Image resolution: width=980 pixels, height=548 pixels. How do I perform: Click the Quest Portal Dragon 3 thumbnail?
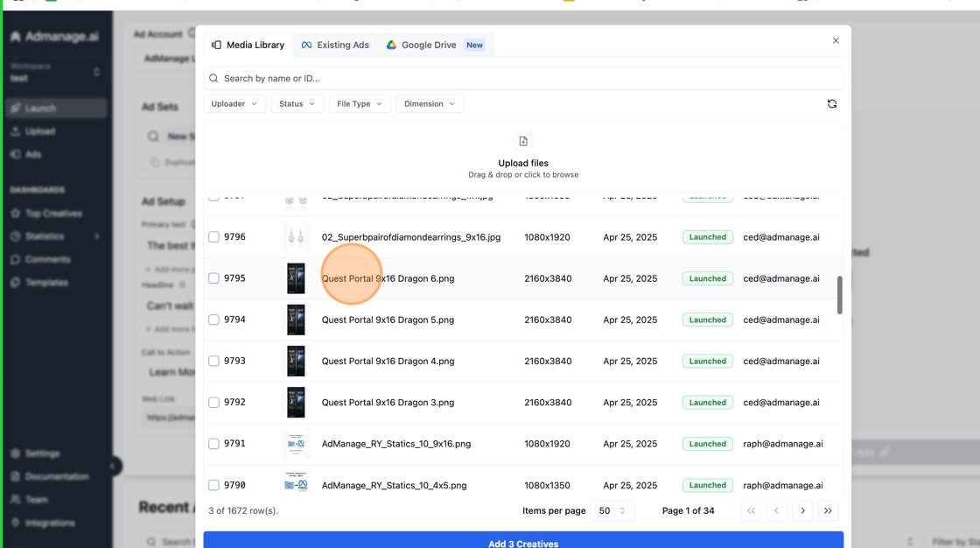296,402
